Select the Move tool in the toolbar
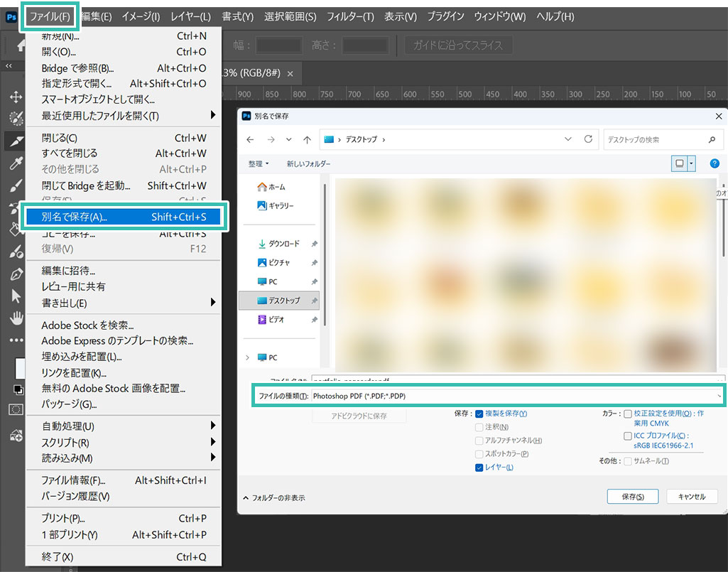 point(15,97)
